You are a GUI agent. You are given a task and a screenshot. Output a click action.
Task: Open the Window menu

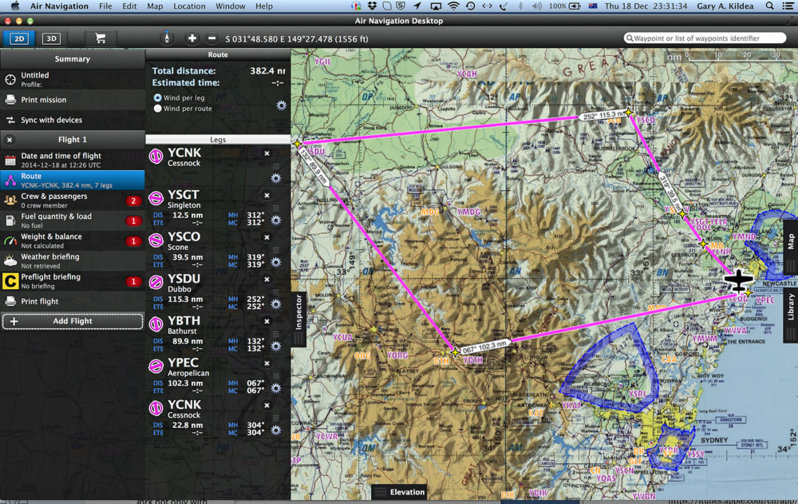click(x=230, y=6)
